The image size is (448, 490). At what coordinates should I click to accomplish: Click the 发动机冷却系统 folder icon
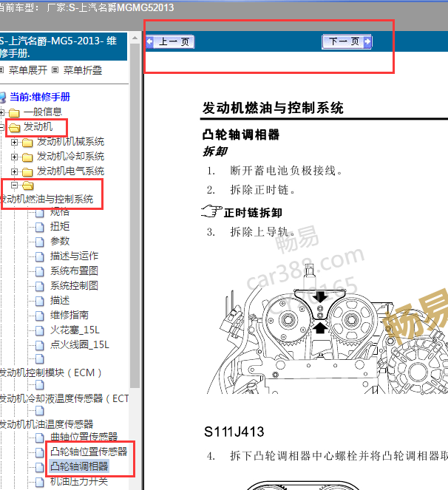27,157
